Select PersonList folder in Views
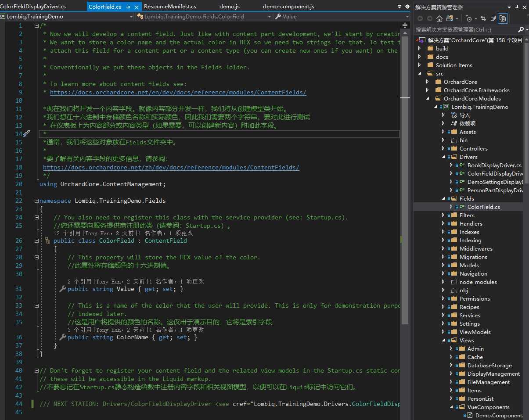 coord(480,398)
